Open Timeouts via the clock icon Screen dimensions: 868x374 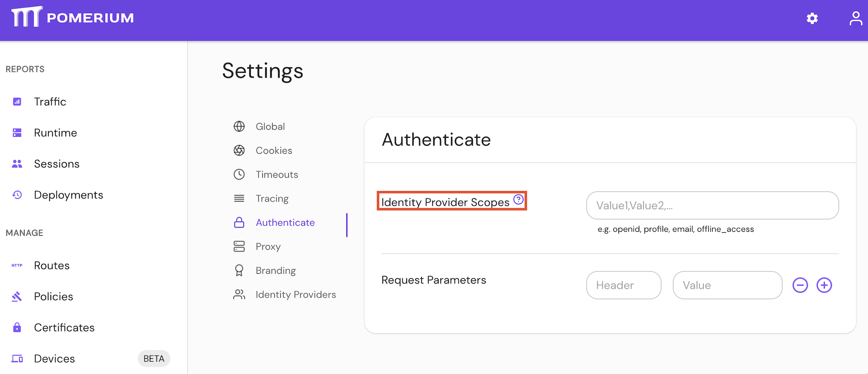point(239,174)
